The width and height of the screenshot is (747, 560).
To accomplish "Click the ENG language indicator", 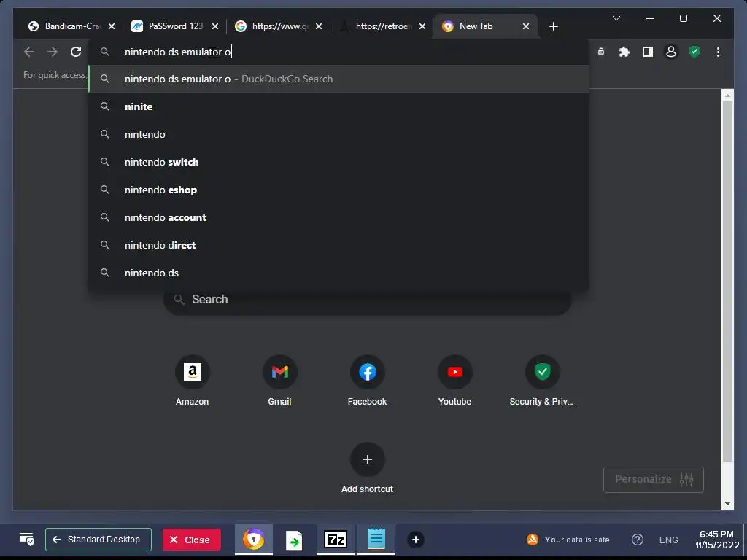I will coord(668,540).
